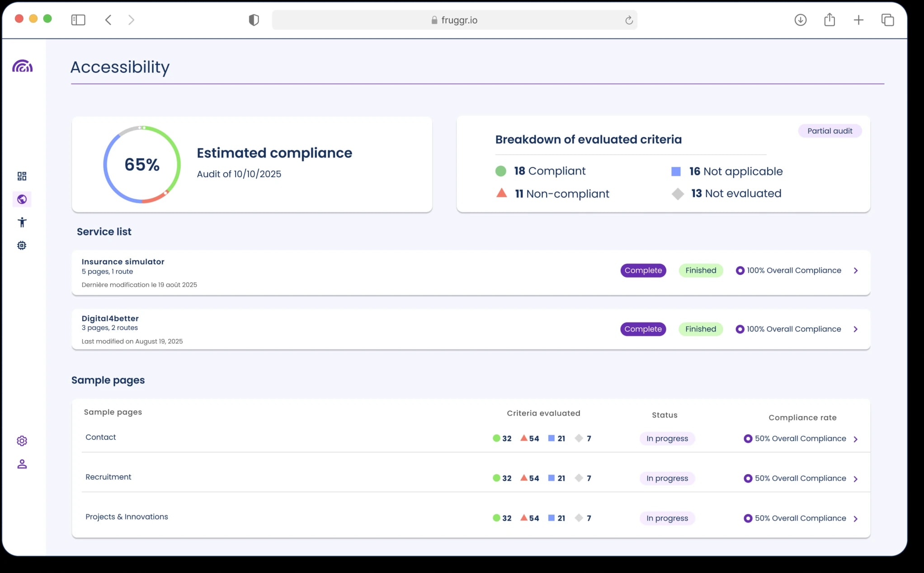
Task: Click the 65% compliance progress ring
Action: 142,164
